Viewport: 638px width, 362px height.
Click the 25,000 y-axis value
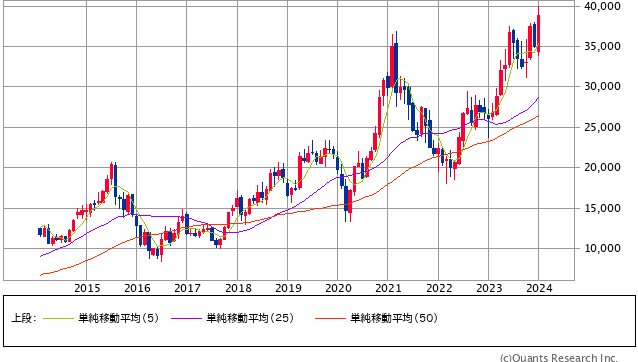[x=602, y=127]
